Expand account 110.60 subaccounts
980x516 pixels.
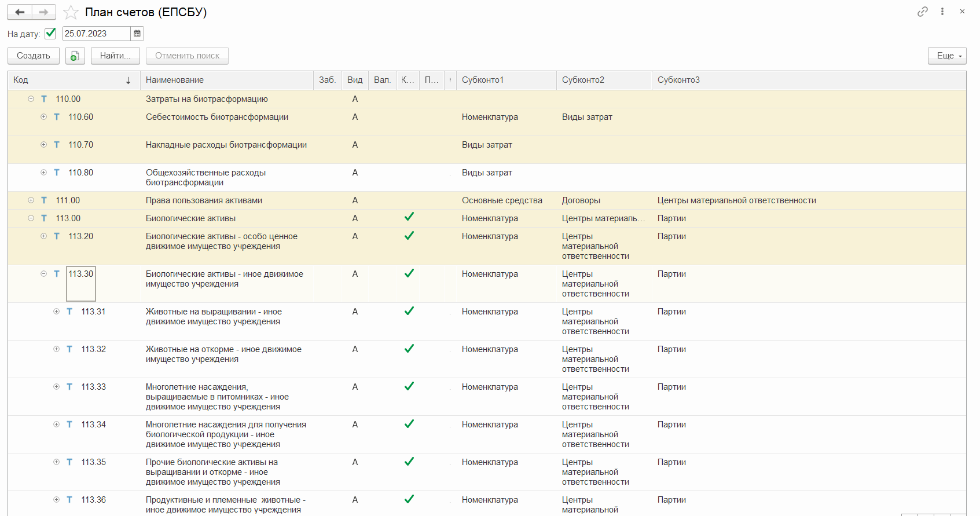click(44, 117)
